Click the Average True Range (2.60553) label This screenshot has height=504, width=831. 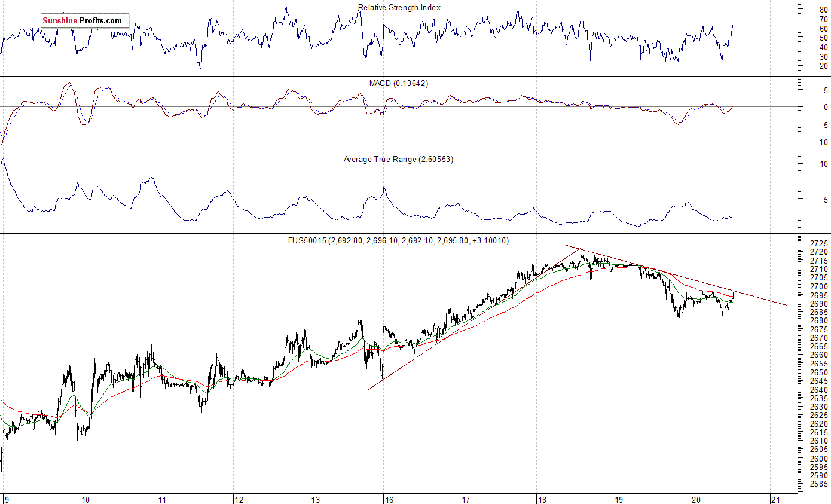(x=398, y=160)
